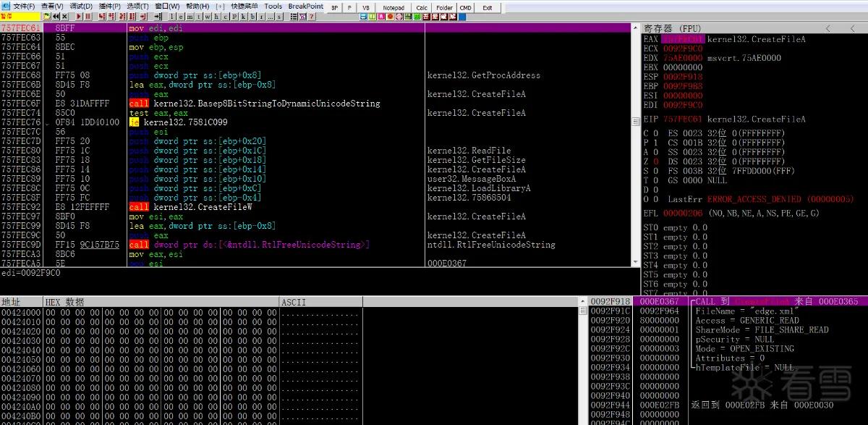Open the 调试(D) menu
Image resolution: width=868 pixels, height=425 pixels.
tap(81, 7)
